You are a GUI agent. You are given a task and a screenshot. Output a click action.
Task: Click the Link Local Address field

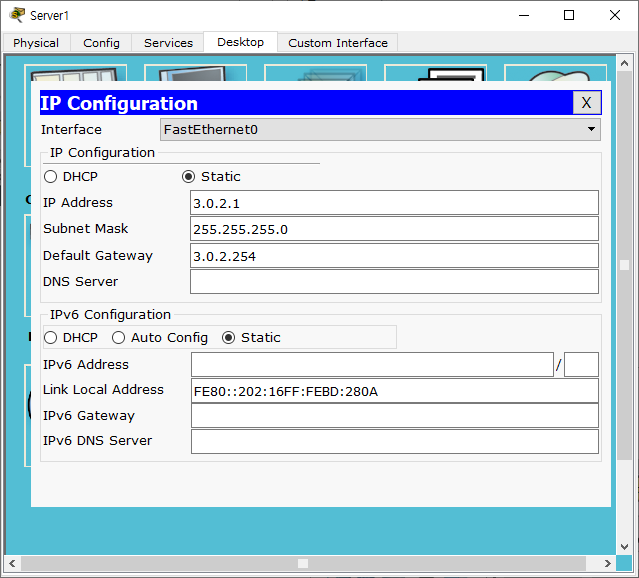point(394,391)
